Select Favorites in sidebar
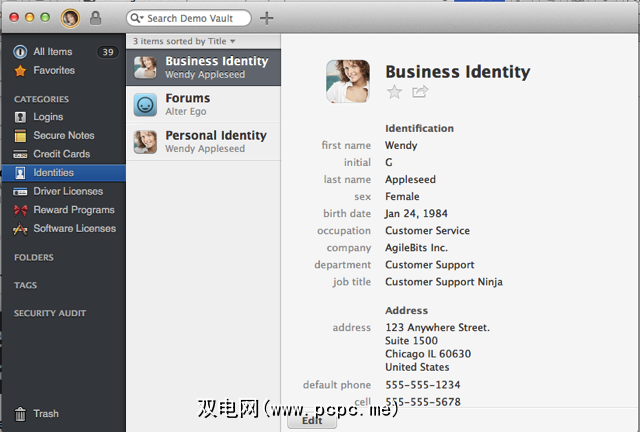 click(53, 70)
